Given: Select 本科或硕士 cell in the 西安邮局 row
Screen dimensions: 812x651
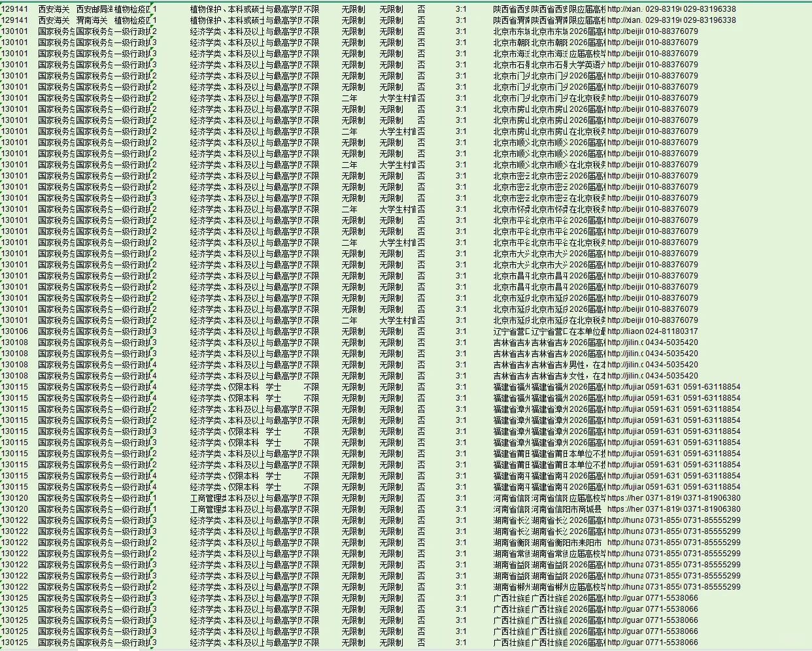Looking at the screenshot, I should point(246,9).
